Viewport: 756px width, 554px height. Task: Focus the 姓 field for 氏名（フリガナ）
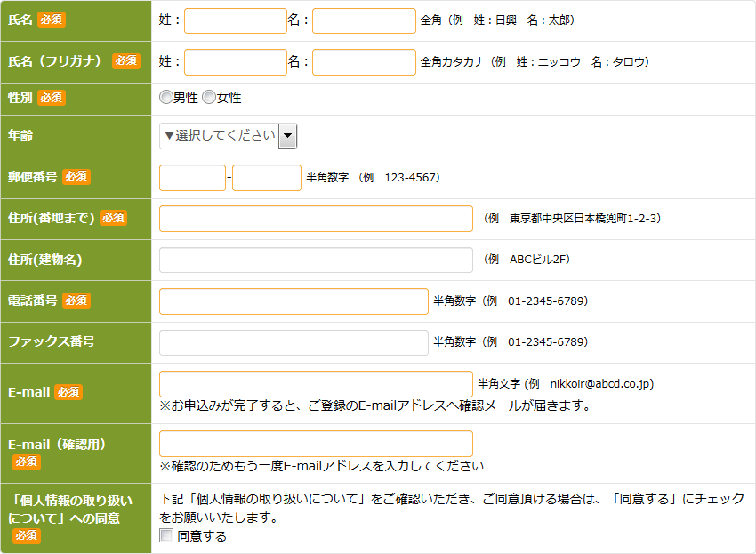(x=236, y=62)
